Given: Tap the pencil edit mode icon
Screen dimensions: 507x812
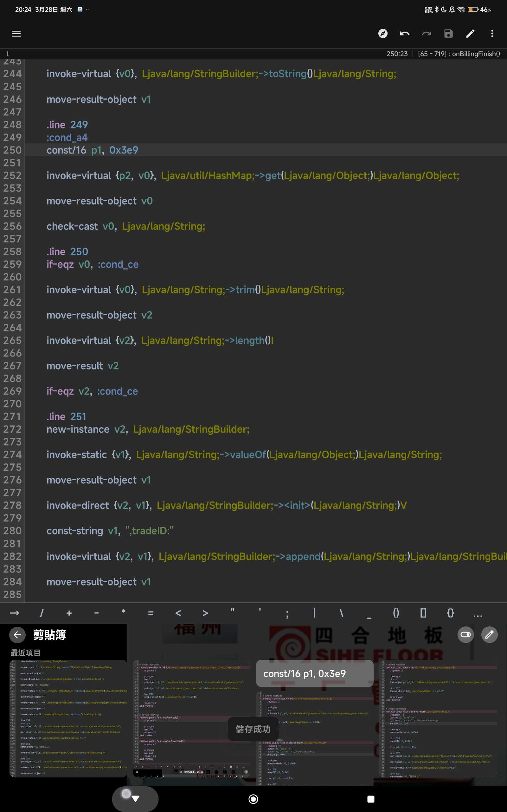Looking at the screenshot, I should [x=470, y=34].
